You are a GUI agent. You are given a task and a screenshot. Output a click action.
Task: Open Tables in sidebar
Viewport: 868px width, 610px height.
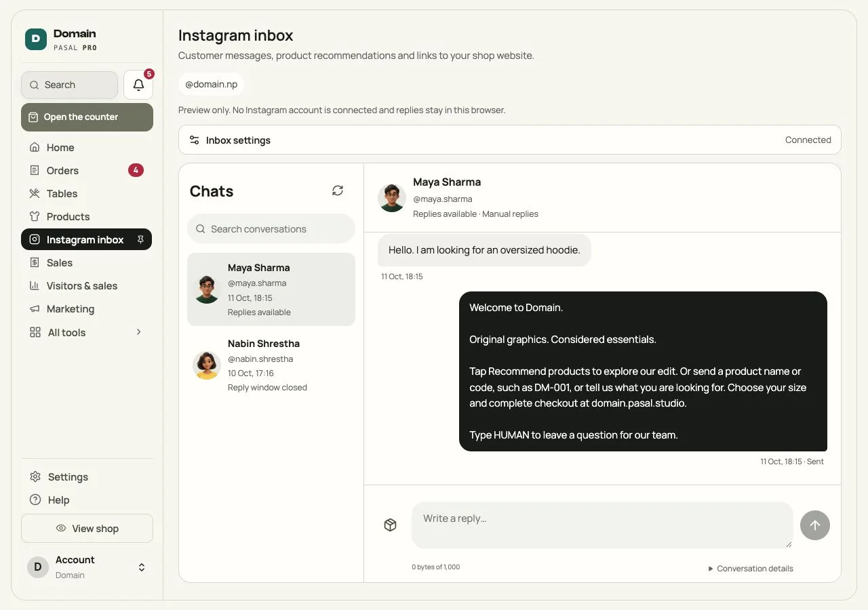coord(87,193)
